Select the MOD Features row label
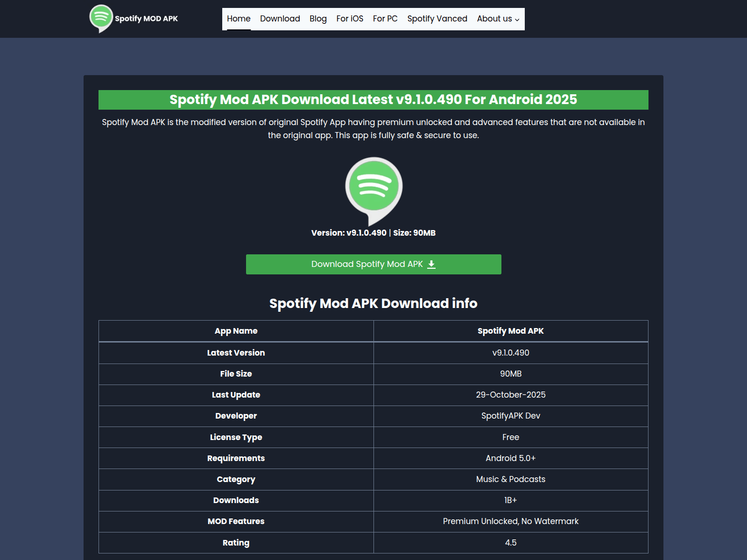 point(236,521)
